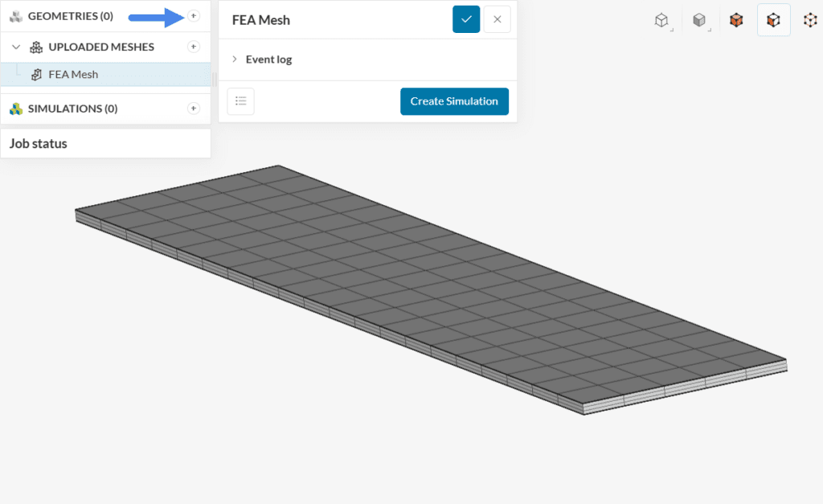This screenshot has width=823, height=504.
Task: Confirm FEA Mesh with the blue checkmark button
Action: point(467,19)
